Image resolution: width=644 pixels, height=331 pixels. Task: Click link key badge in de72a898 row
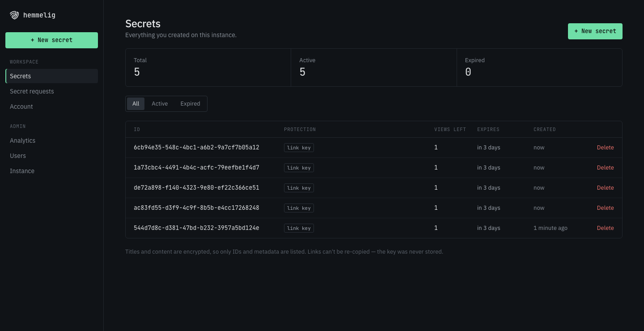pos(299,188)
